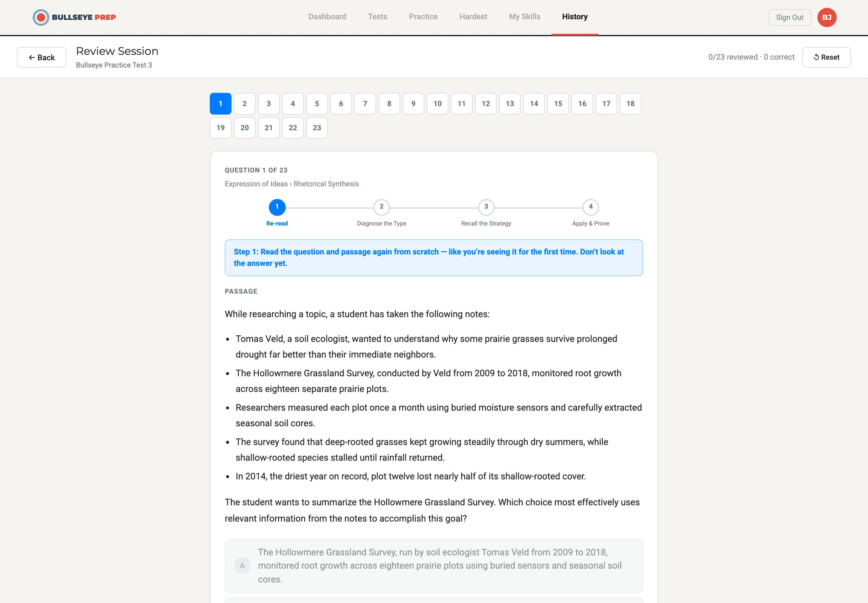Jump to question 7
The height and width of the screenshot is (603, 868).
[x=365, y=103]
